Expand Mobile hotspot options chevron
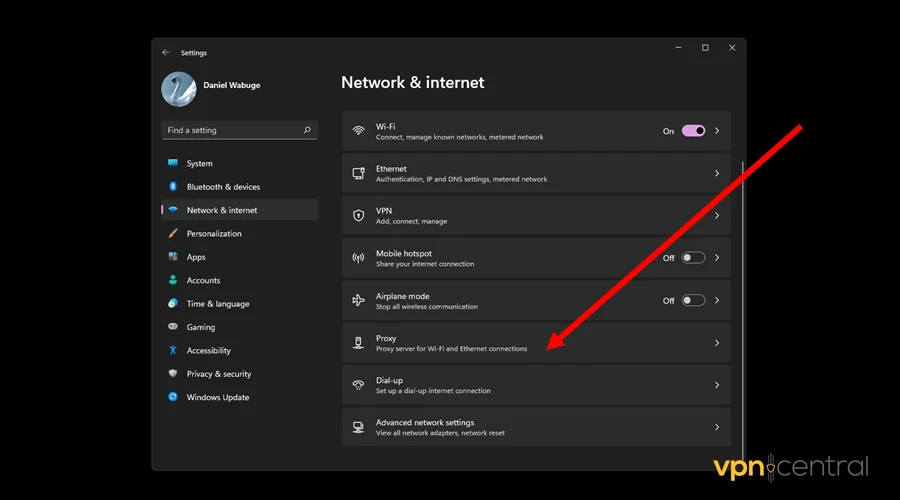Image resolution: width=900 pixels, height=500 pixels. point(717,258)
